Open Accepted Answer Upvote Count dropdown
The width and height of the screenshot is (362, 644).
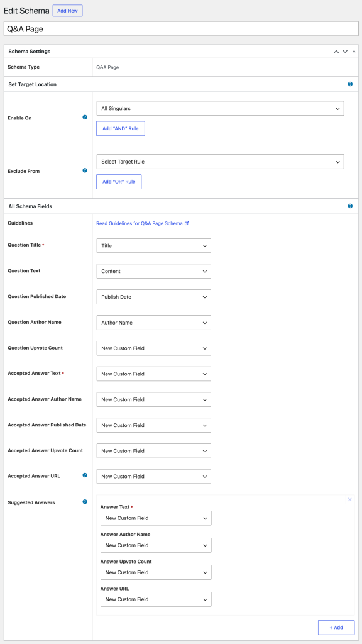point(154,451)
